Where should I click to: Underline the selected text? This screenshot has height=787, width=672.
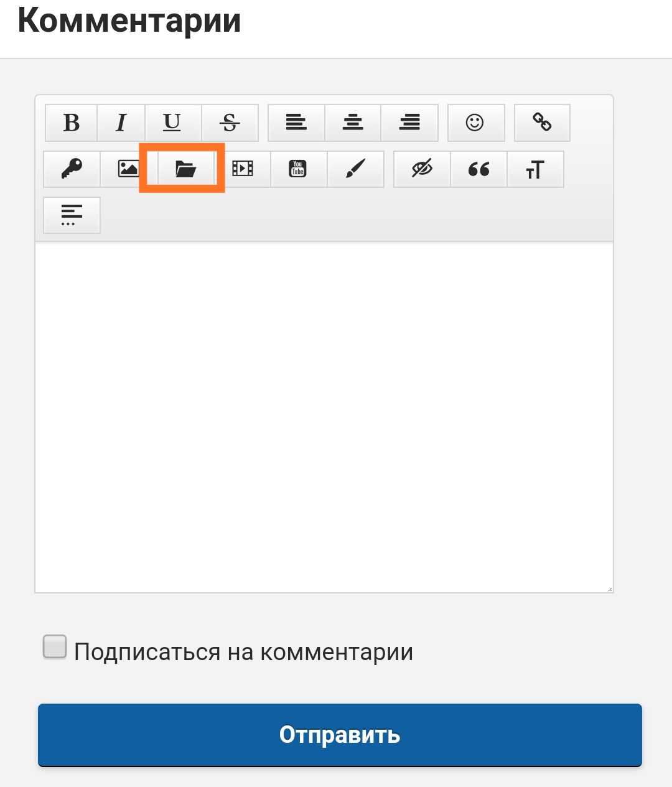click(x=172, y=123)
